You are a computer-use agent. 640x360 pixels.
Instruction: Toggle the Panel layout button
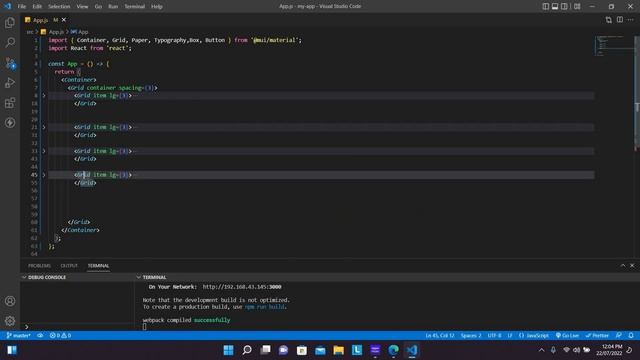(x=555, y=6)
